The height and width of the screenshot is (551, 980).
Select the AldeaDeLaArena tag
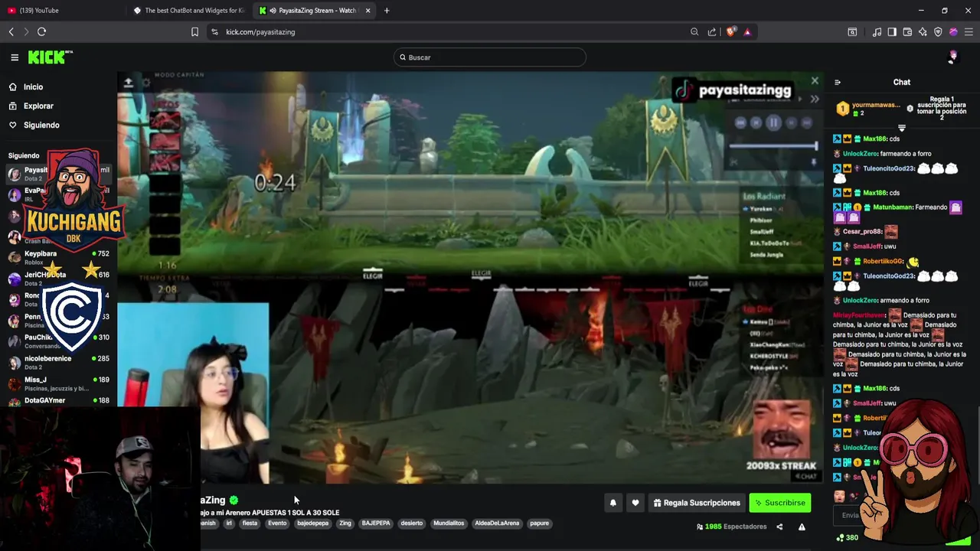point(497,523)
